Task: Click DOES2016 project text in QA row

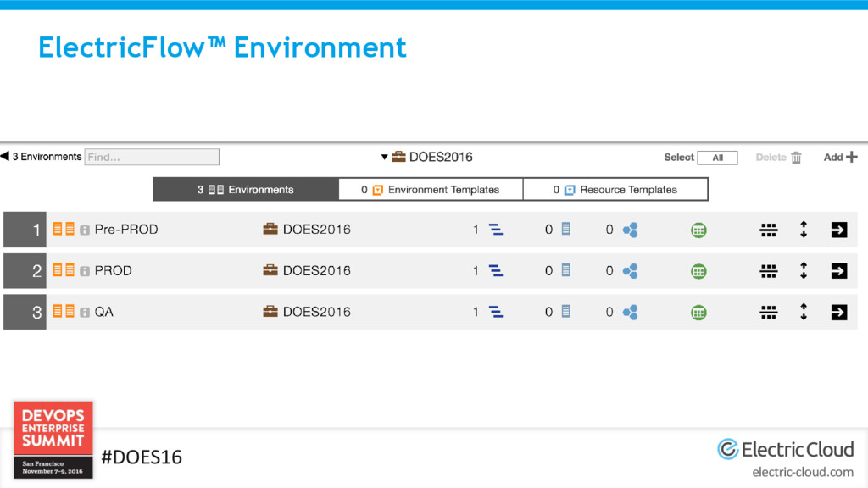Action: point(317,312)
